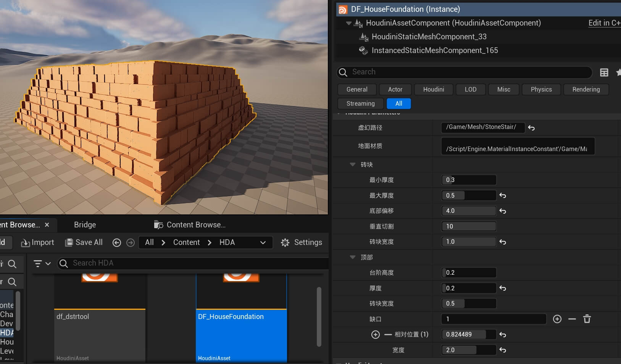The height and width of the screenshot is (364, 621).
Task: Click the 地面材质 material path field
Action: (x=518, y=147)
